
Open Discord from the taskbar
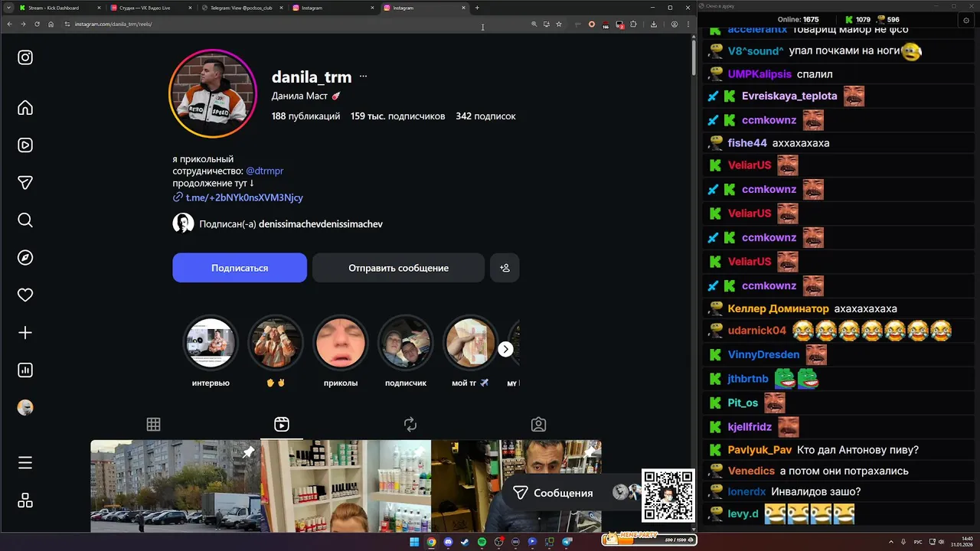click(448, 542)
